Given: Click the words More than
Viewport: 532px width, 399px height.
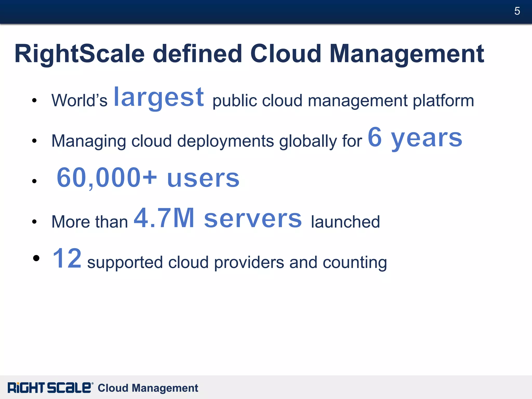Looking at the screenshot, I should (x=90, y=222).
